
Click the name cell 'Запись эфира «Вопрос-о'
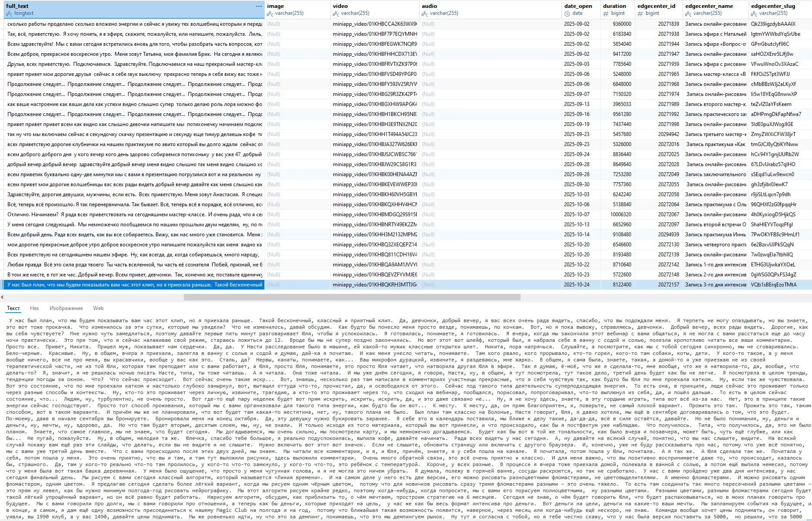[x=715, y=44]
